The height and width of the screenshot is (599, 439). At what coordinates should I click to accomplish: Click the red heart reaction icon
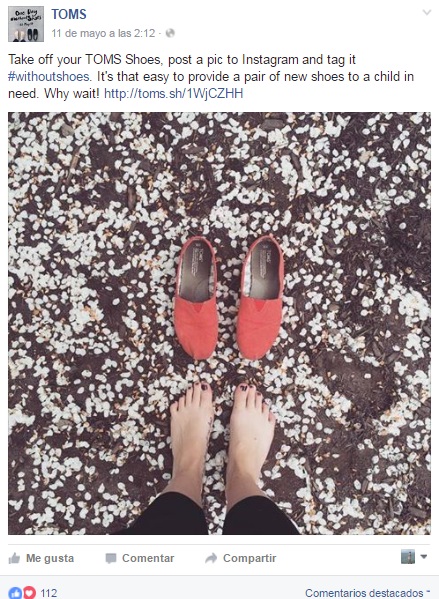pyautogui.click(x=29, y=593)
